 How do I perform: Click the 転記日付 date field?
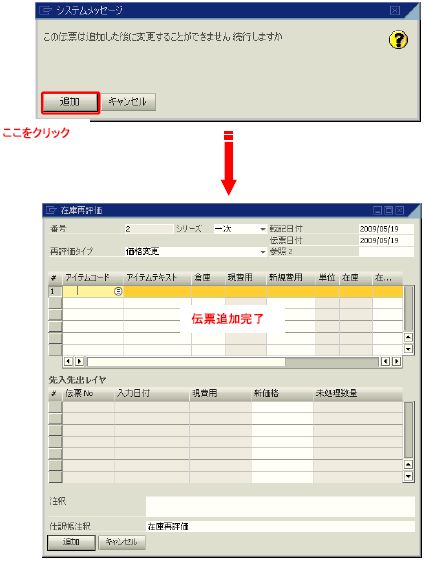coord(386,229)
